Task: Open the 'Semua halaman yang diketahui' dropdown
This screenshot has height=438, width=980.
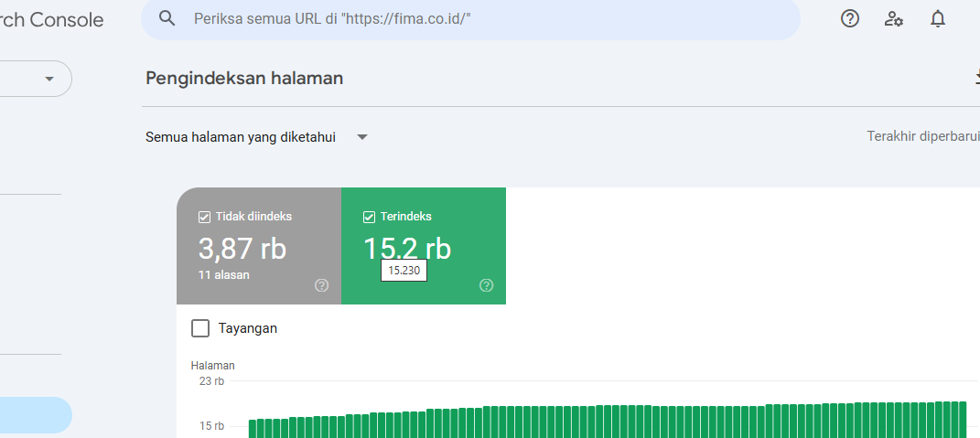Action: (257, 137)
